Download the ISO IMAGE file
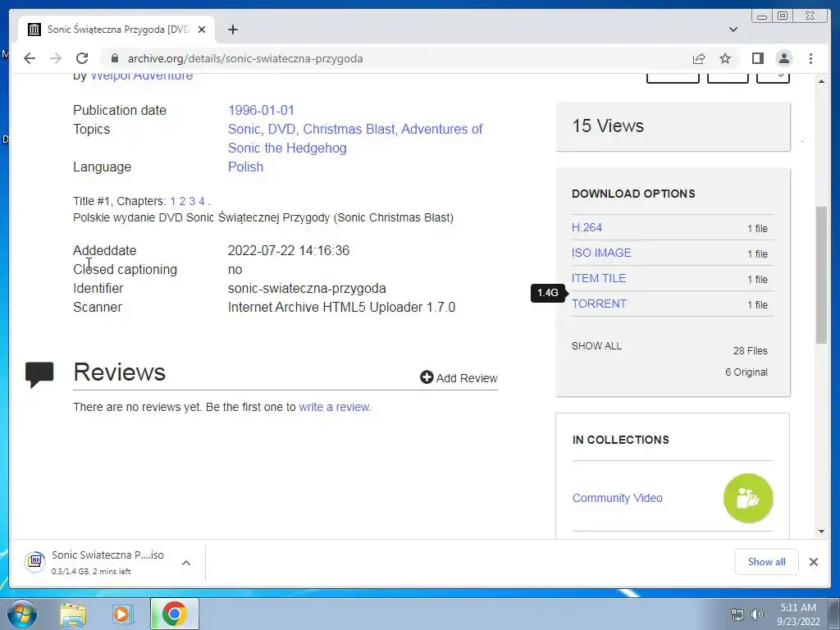The width and height of the screenshot is (840, 630). (601, 253)
